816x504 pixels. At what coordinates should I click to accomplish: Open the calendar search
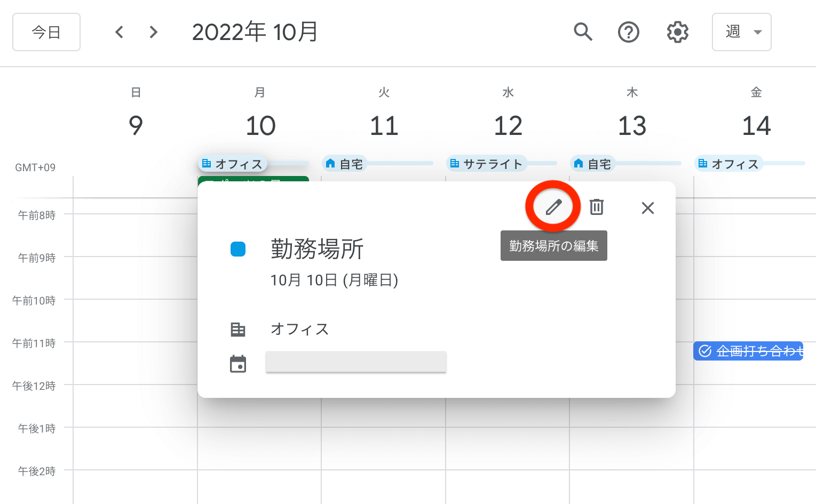point(583,32)
